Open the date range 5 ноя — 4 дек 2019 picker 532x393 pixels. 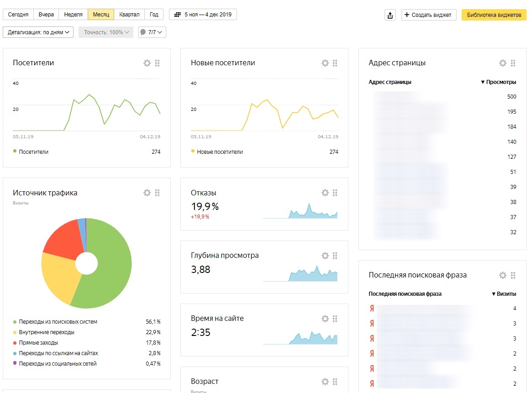[203, 15]
